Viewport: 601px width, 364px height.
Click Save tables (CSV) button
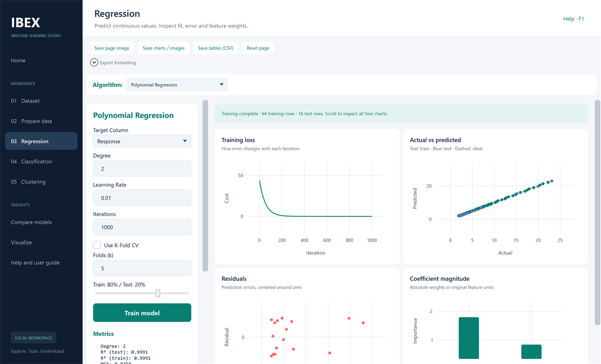[x=216, y=48]
